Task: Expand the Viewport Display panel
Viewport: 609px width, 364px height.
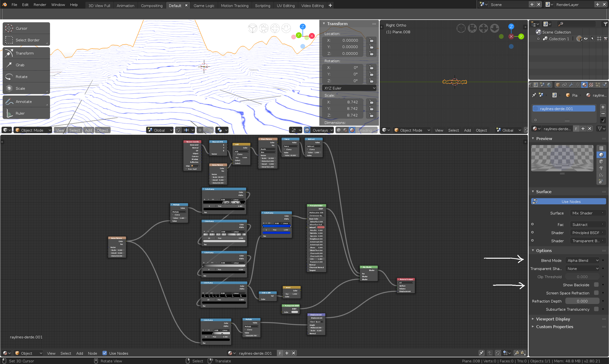Action: coord(553,319)
